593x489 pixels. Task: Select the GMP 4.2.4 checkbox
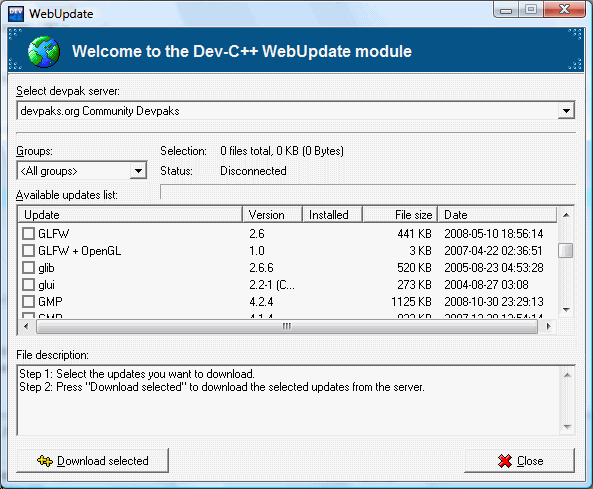pos(28,302)
